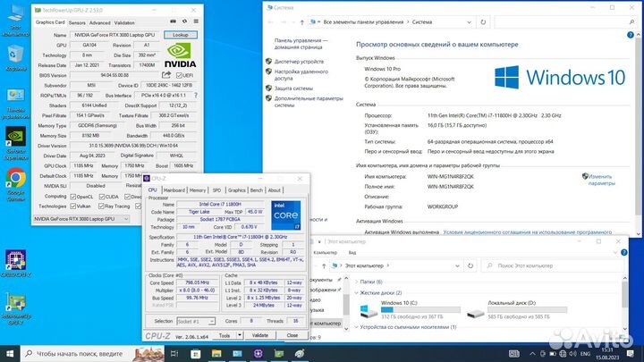Open File Explorer from the taskbar
The height and width of the screenshot is (362, 644).
[x=216, y=353]
